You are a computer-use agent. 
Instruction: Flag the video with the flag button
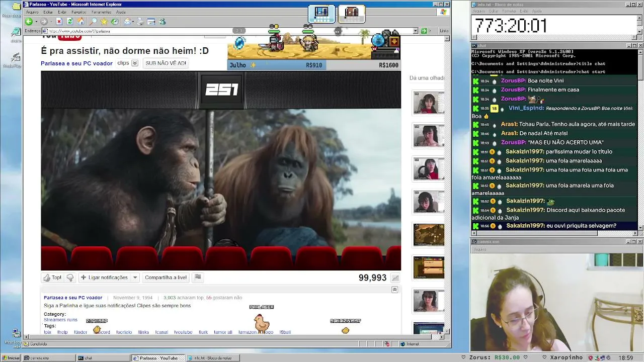(198, 278)
